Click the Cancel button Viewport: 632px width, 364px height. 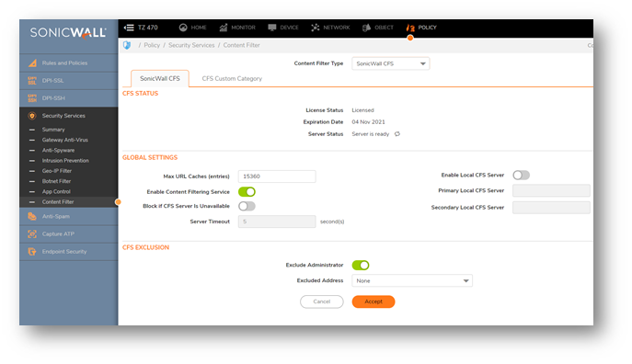pyautogui.click(x=322, y=301)
